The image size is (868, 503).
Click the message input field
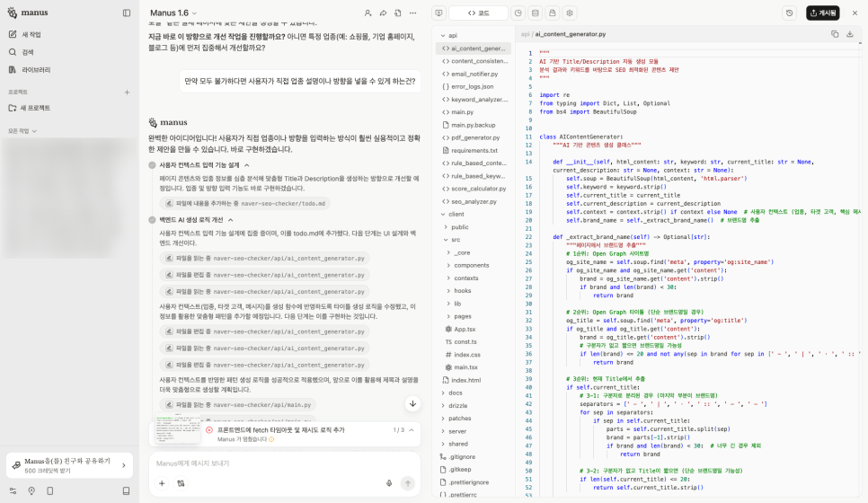tap(270, 463)
